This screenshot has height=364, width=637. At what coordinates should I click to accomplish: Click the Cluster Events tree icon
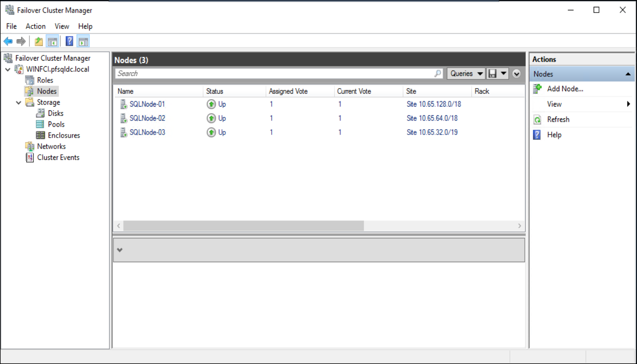click(30, 157)
